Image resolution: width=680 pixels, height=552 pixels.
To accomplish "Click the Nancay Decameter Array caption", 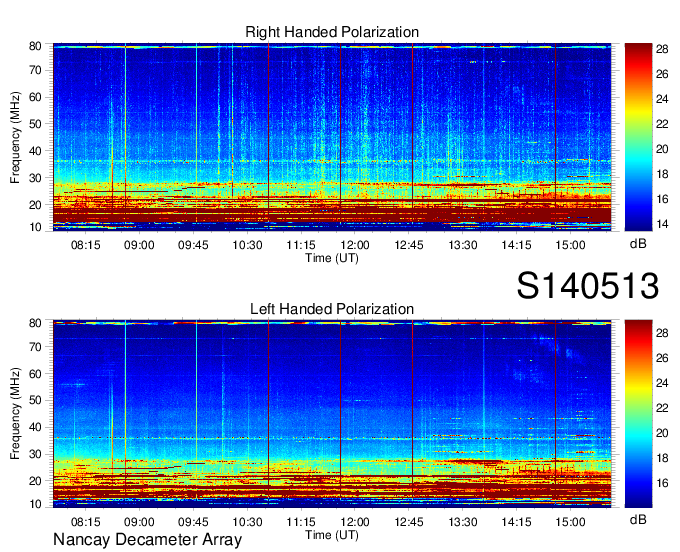I will coord(147,540).
